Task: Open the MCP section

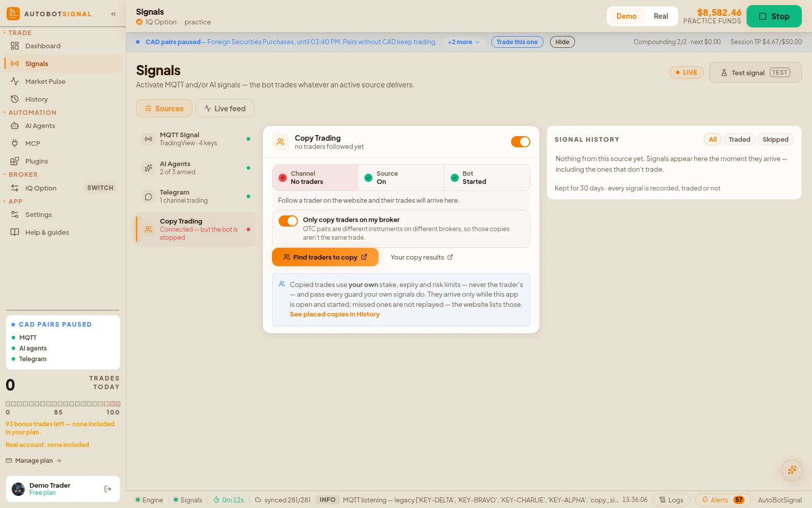Action: point(63,143)
